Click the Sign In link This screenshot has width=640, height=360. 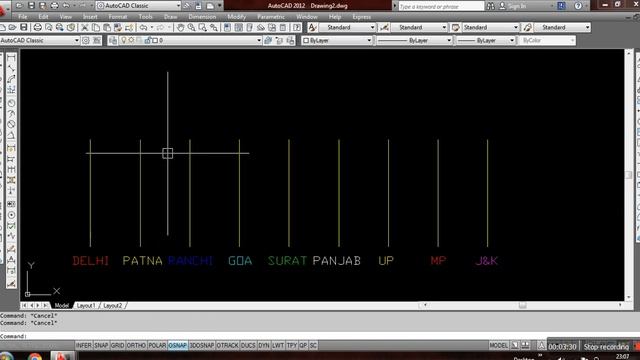[x=517, y=6]
